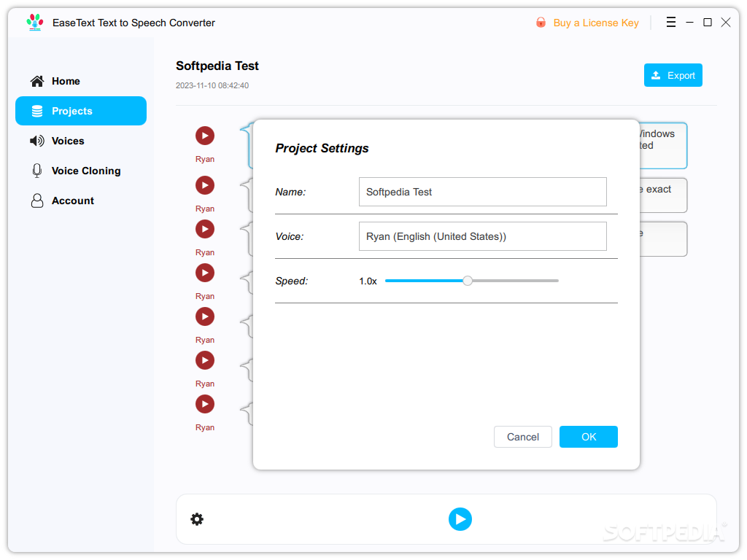Confirm Project Settings with OK

589,437
